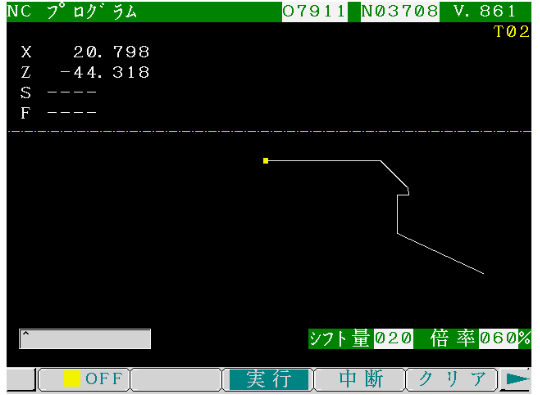Click the gray command input field

[85, 339]
